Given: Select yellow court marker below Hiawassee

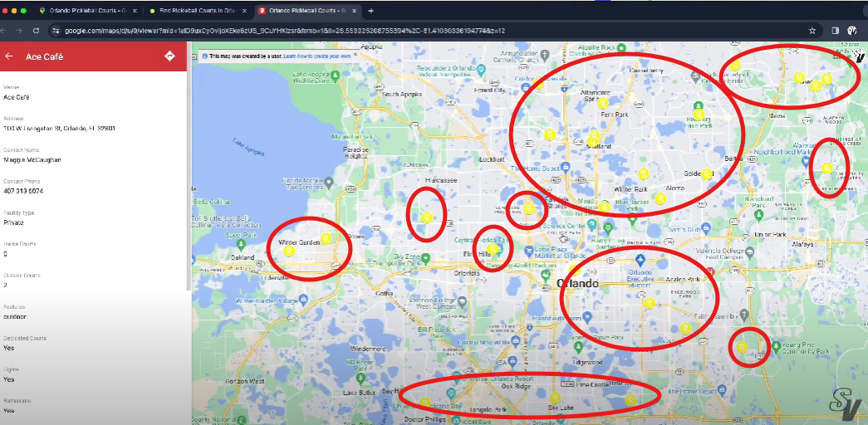Looking at the screenshot, I should [x=426, y=217].
